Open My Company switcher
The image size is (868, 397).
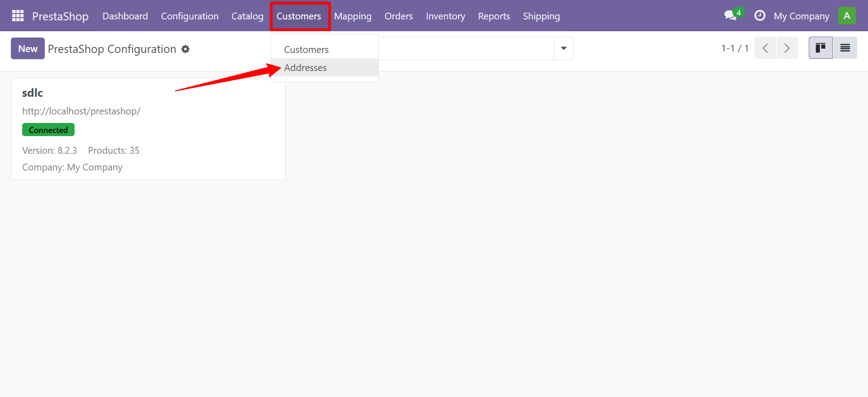tap(802, 16)
